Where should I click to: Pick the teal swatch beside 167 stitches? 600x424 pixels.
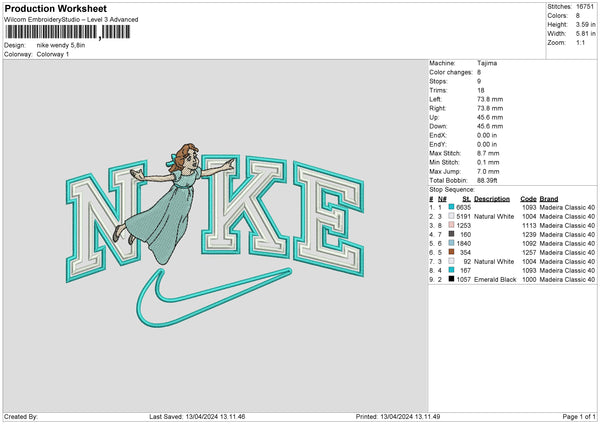click(x=452, y=269)
